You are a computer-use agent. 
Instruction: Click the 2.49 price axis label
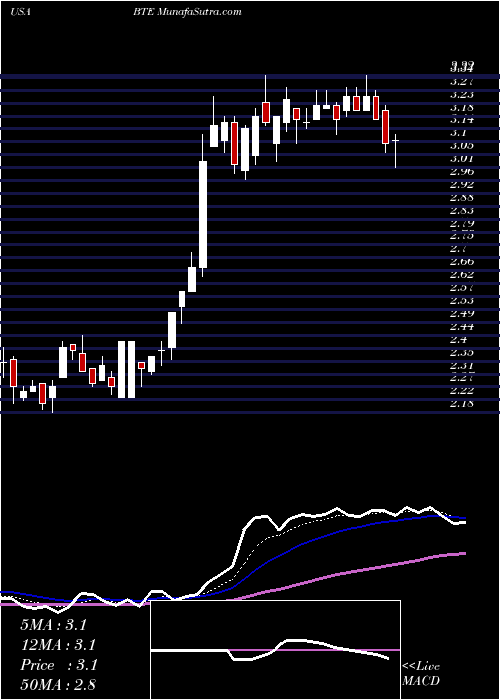click(x=462, y=313)
